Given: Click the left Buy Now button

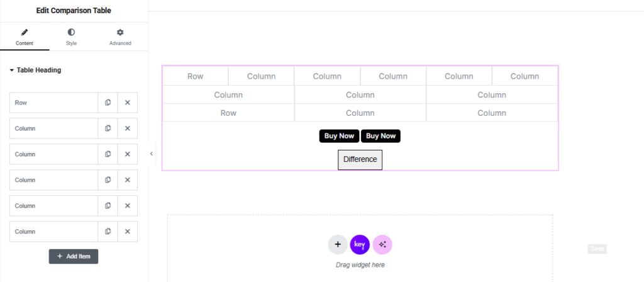Looking at the screenshot, I should (339, 136).
